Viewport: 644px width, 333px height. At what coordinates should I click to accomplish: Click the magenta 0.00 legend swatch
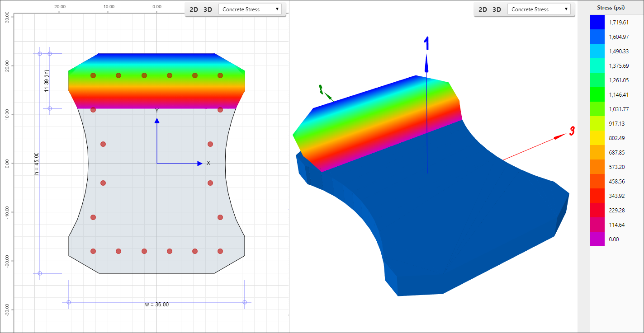tap(597, 239)
